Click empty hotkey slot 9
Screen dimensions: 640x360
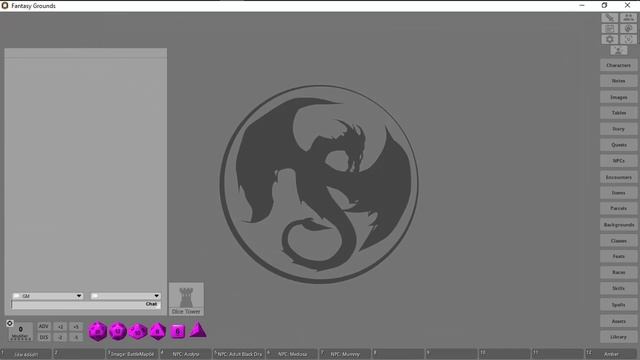point(451,354)
